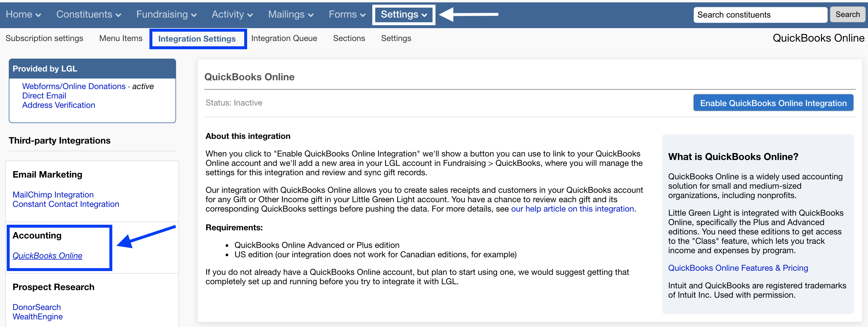This screenshot has height=327, width=868.
Task: Select the Integration Queue tab
Action: (284, 38)
